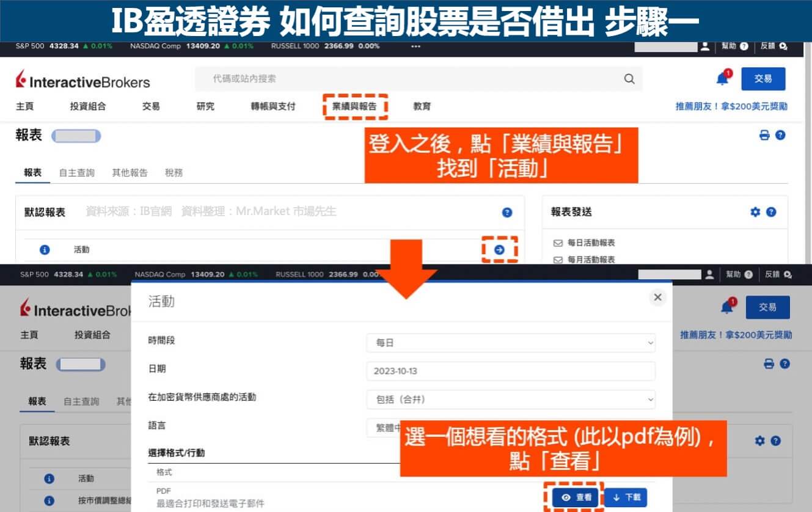Click the envelope icon beside 每日活動報表
The width and height of the screenshot is (812, 512).
pos(557,243)
